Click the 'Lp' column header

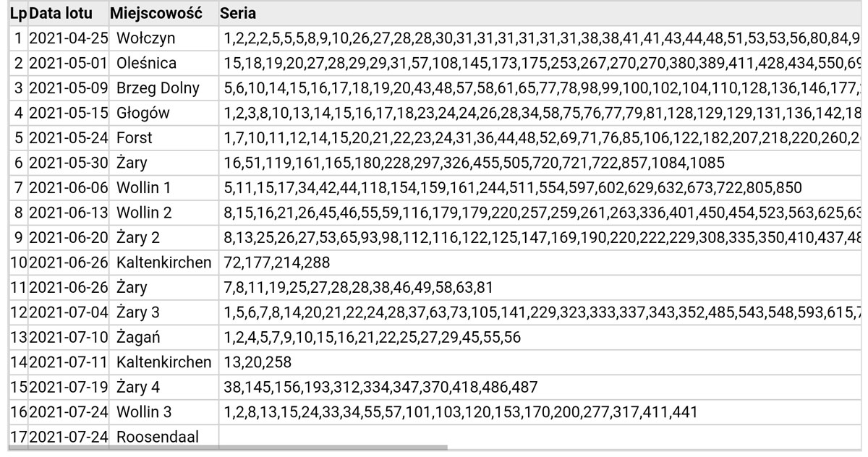[x=20, y=14]
